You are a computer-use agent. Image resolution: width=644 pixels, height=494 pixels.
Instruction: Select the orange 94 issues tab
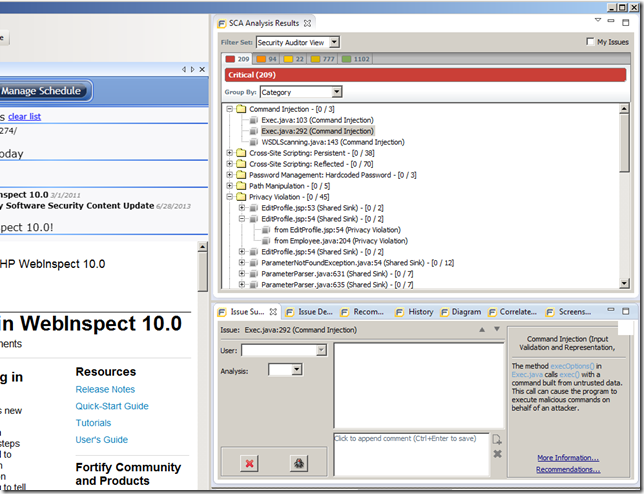click(x=266, y=59)
